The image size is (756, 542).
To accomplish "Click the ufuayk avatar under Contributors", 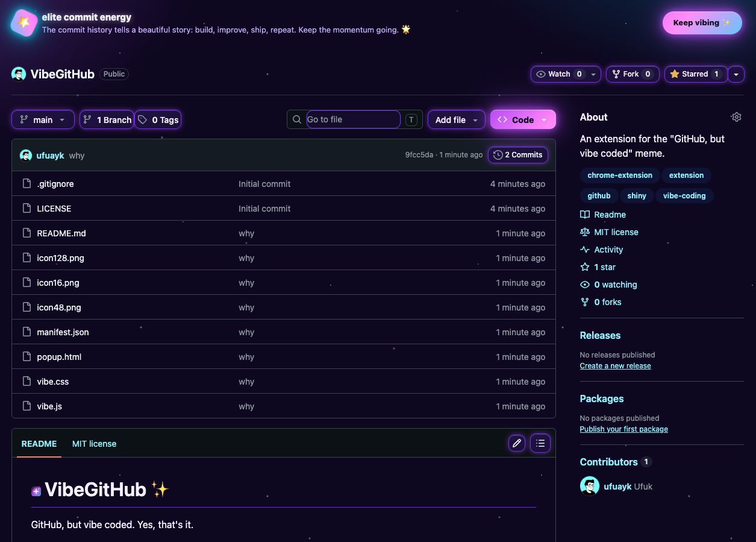I will point(590,486).
